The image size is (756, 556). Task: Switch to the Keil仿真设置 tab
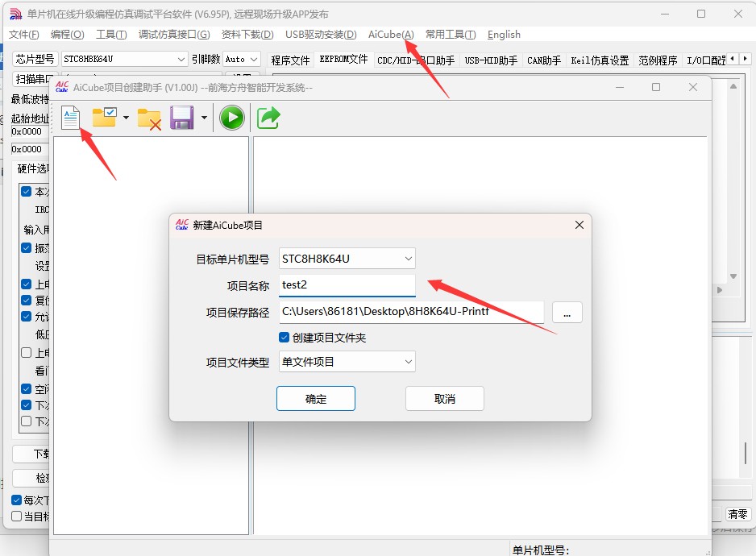point(600,60)
